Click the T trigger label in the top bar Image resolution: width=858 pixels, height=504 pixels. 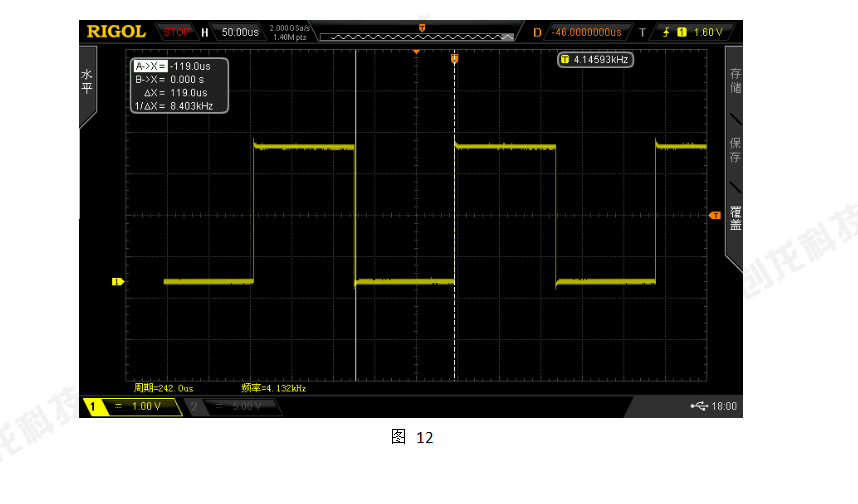click(642, 32)
